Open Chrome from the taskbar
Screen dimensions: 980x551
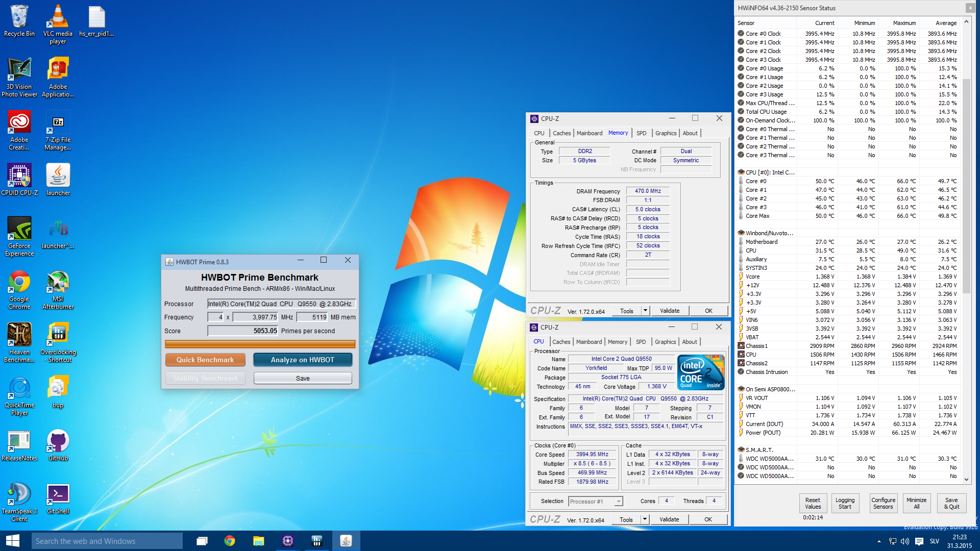click(230, 541)
